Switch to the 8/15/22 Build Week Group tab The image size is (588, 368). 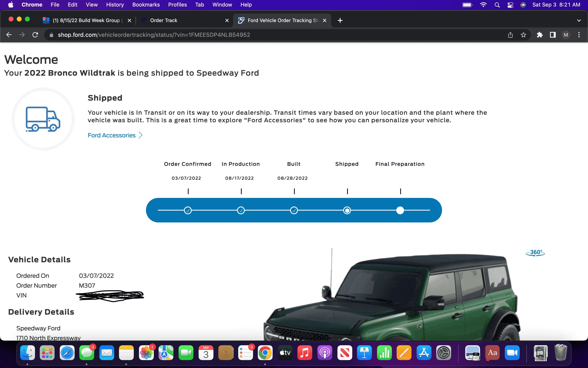click(x=87, y=20)
